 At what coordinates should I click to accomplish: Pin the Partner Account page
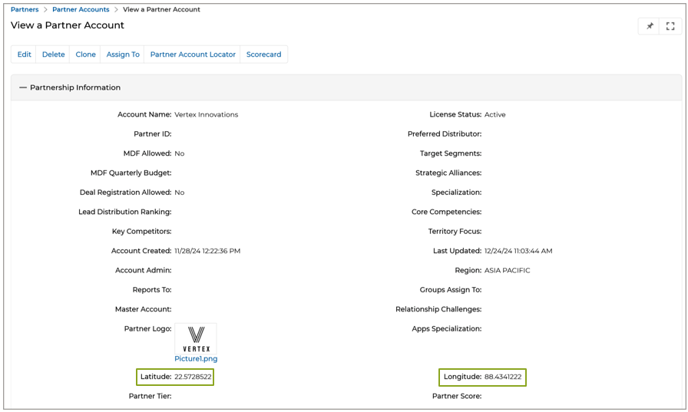point(649,26)
